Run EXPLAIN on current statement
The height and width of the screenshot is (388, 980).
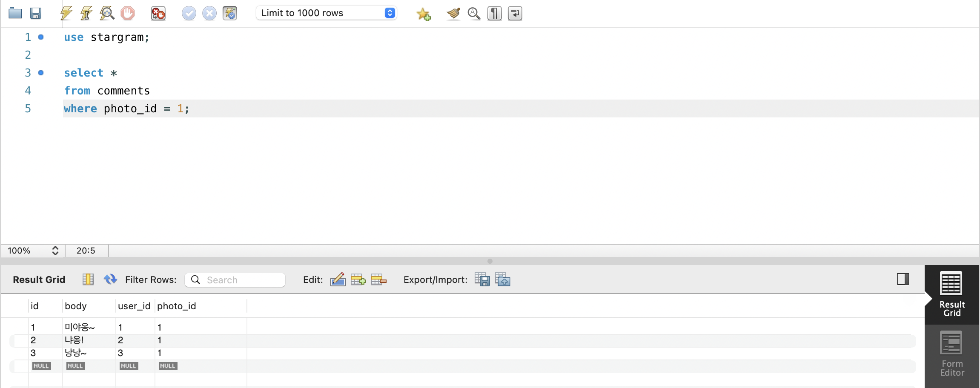pyautogui.click(x=107, y=13)
